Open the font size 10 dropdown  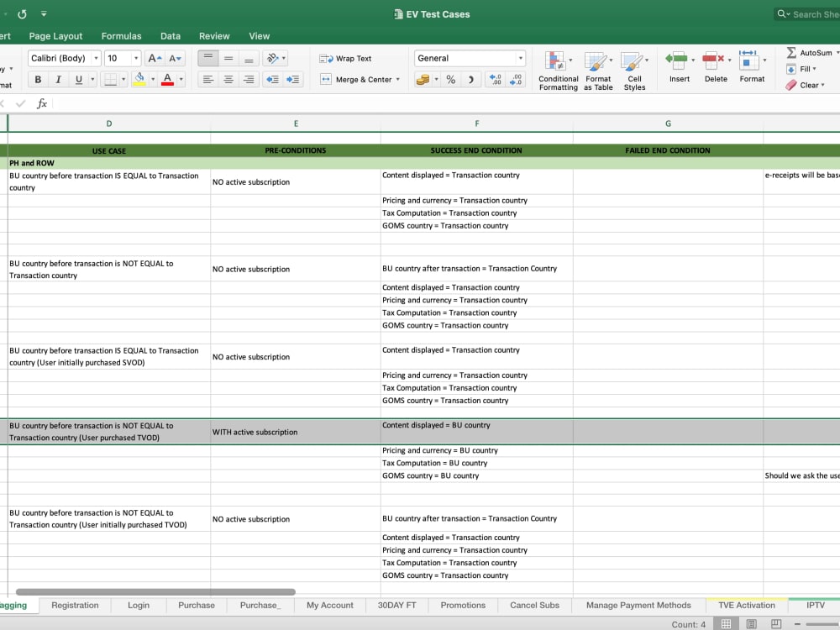[136, 58]
